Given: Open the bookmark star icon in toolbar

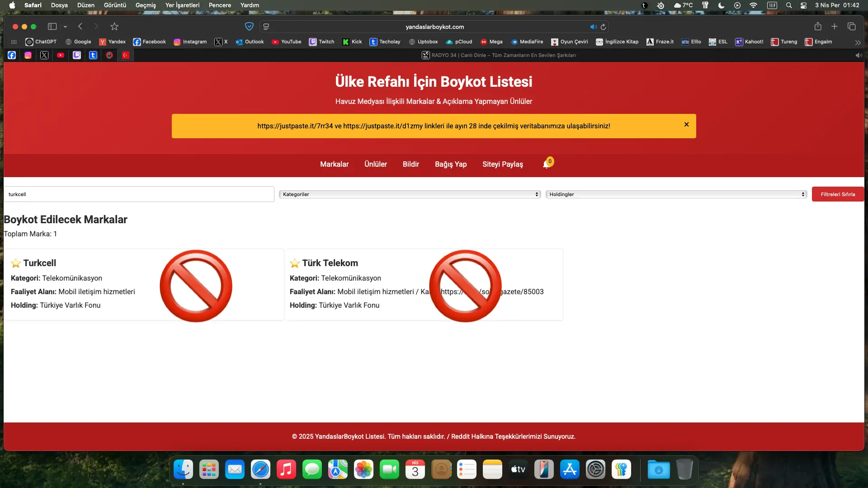Looking at the screenshot, I should click(x=114, y=27).
